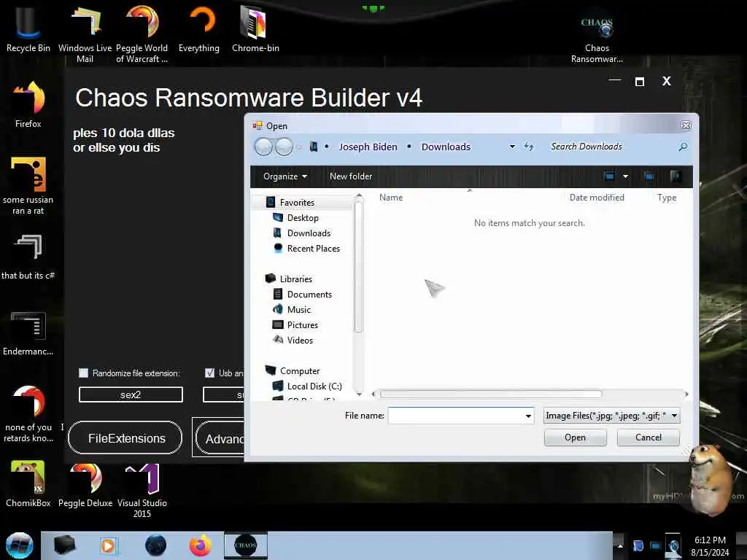Image resolution: width=747 pixels, height=560 pixels.
Task: Open media player taskbar icon
Action: (109, 545)
